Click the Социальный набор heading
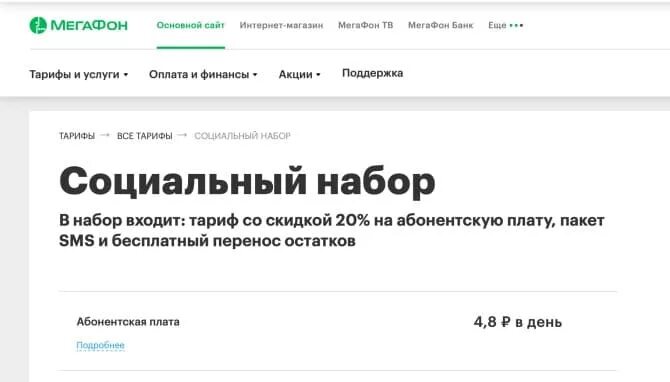Image resolution: width=670 pixels, height=382 pixels. (x=247, y=182)
